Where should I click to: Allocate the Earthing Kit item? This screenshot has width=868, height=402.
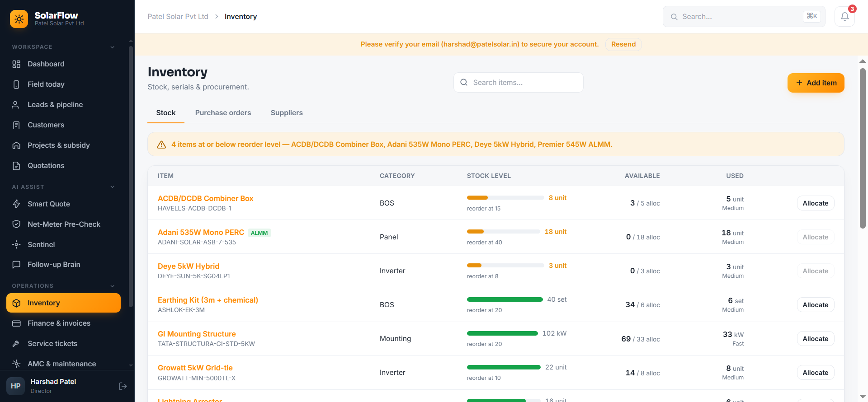click(x=815, y=305)
